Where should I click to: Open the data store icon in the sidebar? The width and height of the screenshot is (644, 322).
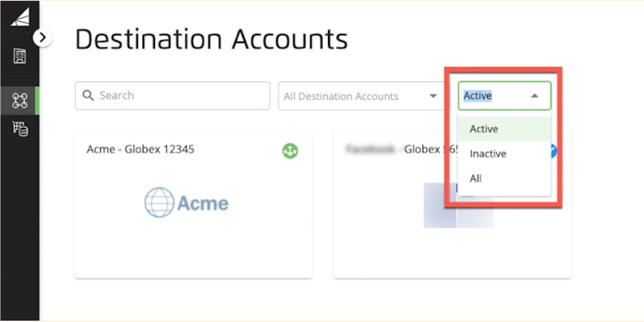[20, 129]
